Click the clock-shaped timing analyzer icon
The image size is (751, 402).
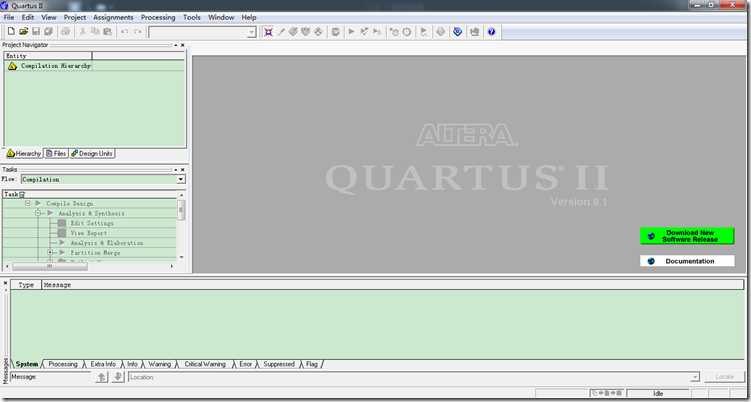[407, 32]
